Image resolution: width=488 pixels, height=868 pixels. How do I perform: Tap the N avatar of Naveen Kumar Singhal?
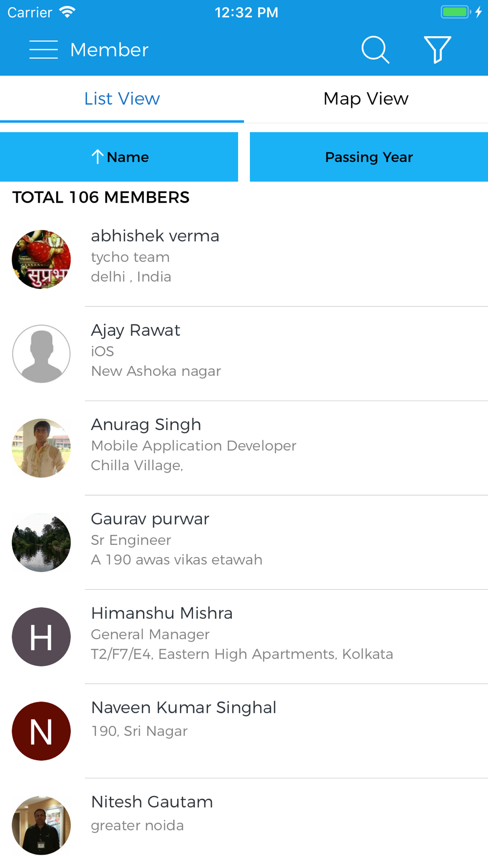(x=41, y=731)
